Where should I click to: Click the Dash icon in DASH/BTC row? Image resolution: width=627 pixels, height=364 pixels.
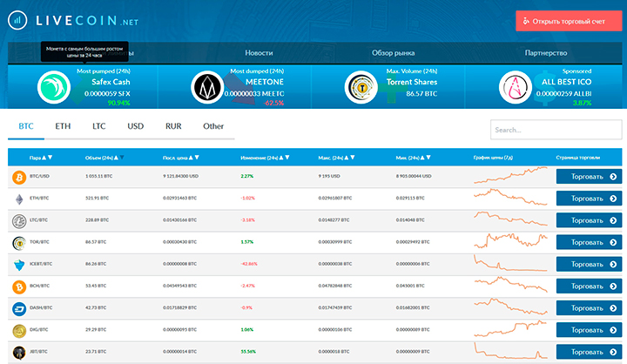coord(19,309)
